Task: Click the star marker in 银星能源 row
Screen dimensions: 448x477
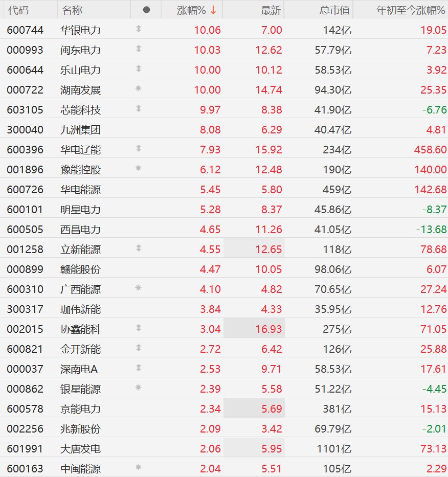Action: tap(138, 388)
